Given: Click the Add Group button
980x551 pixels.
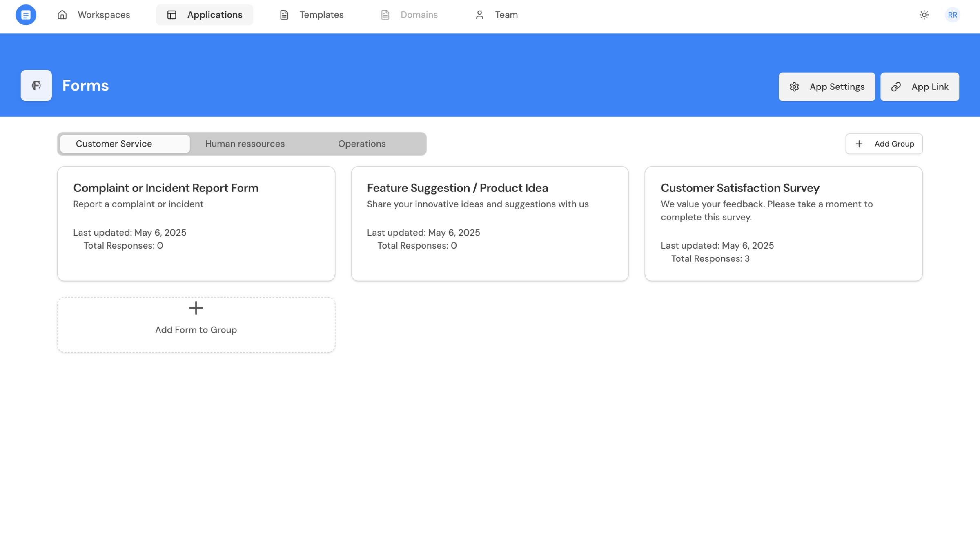Looking at the screenshot, I should tap(884, 144).
